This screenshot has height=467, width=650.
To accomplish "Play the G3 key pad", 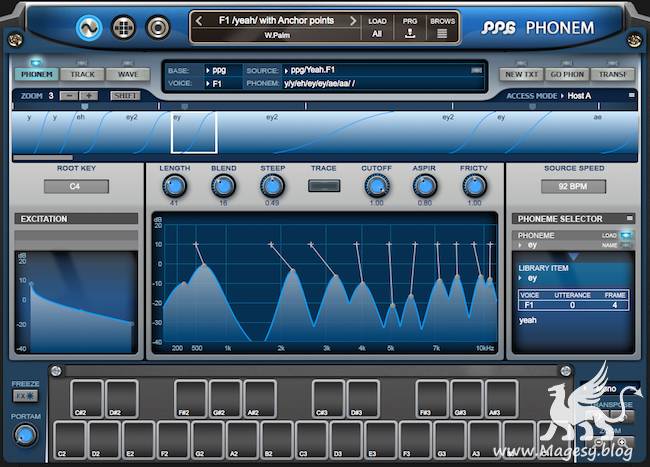I will click(450, 440).
